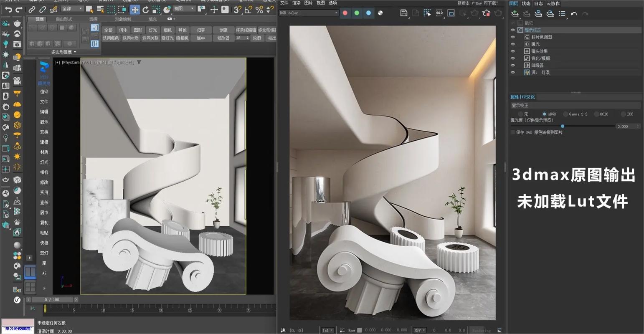
Task: Toggle the Window/Crossing selection icon
Action: tap(122, 9)
